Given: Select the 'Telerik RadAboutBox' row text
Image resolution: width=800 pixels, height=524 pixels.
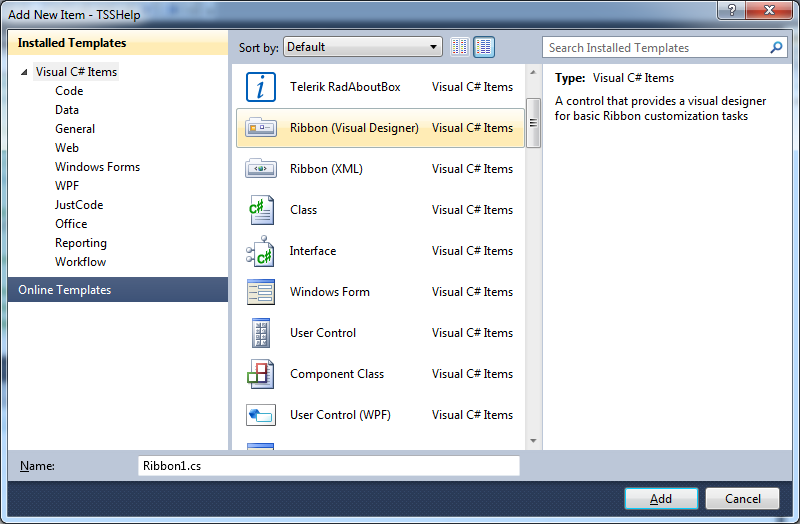Looking at the screenshot, I should pyautogui.click(x=345, y=87).
